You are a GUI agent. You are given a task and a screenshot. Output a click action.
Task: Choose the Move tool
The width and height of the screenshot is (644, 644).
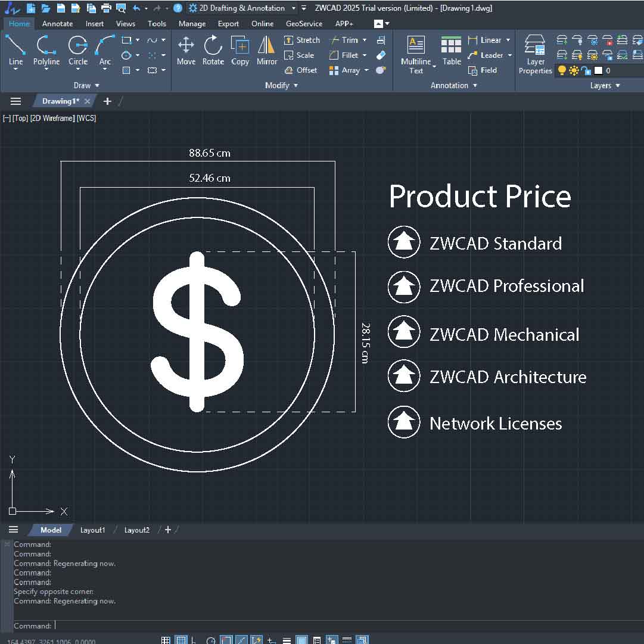(x=186, y=50)
